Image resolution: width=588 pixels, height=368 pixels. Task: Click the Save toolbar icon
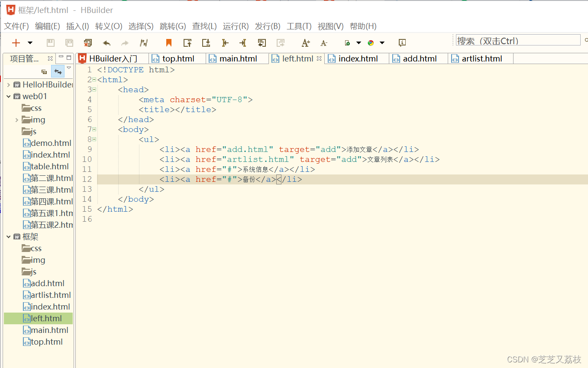[x=51, y=43]
